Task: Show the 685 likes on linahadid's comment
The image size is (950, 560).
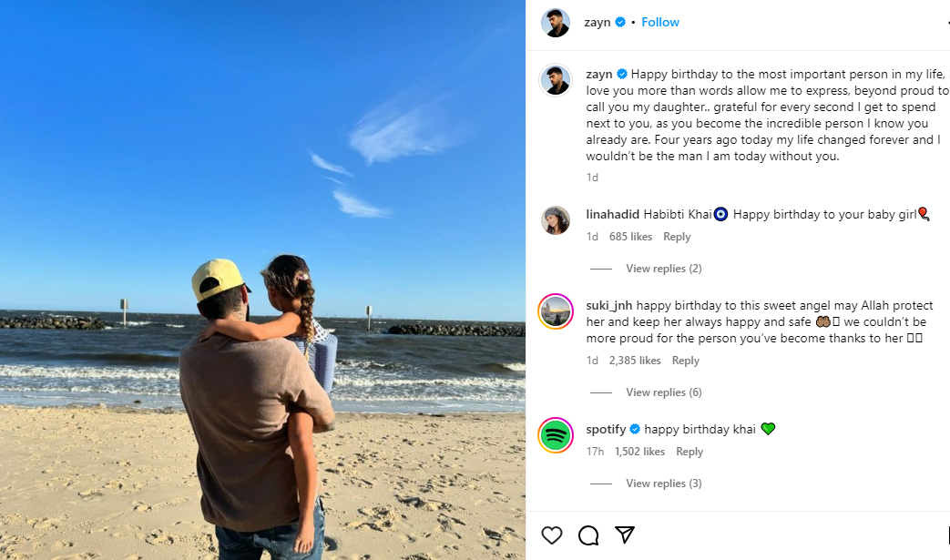Action: (630, 237)
